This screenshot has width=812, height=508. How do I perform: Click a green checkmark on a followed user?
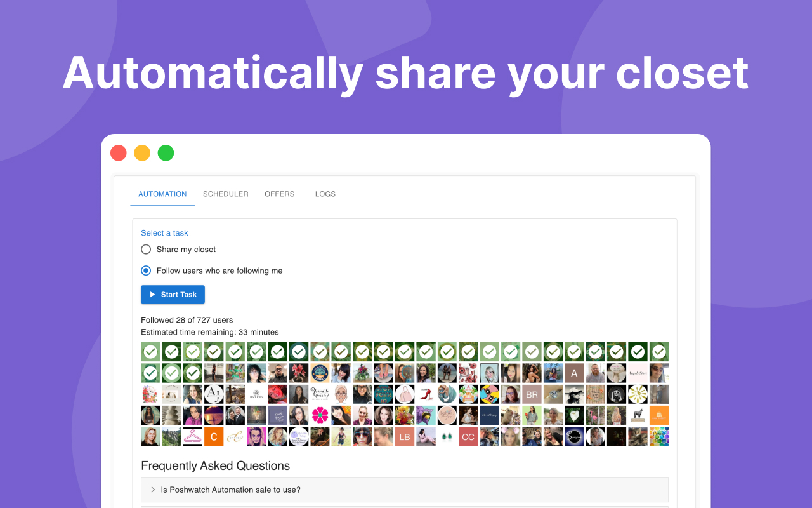click(x=150, y=351)
